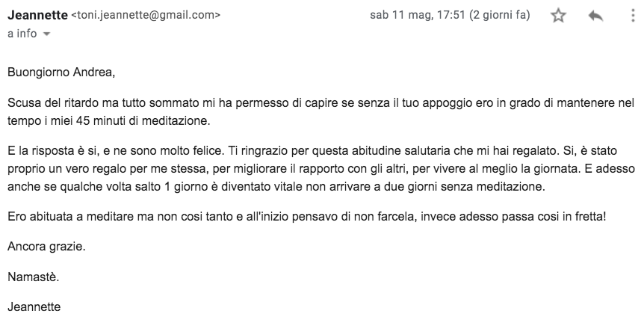Open the three-dot more options menu
644x323 pixels.
coord(633,16)
